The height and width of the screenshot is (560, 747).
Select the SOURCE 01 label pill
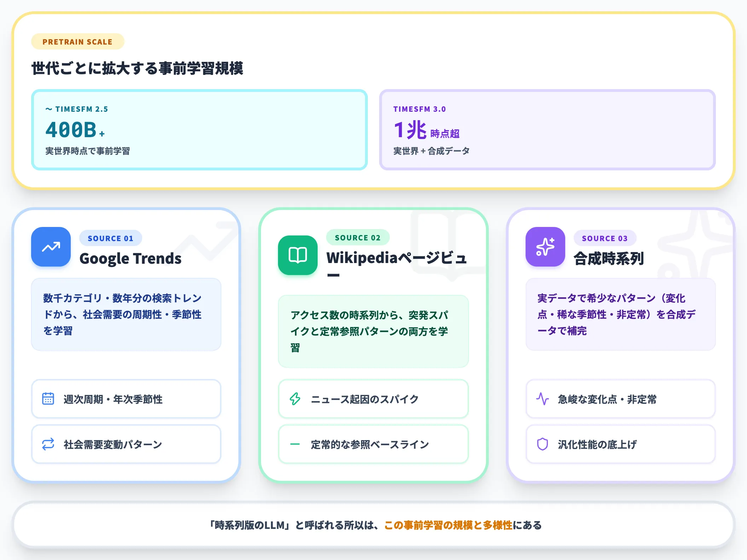pos(111,238)
